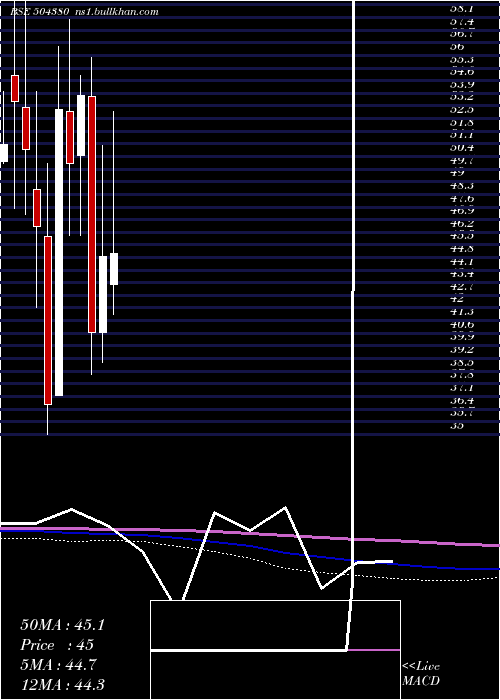Click the 50.4 price axis label

point(462,147)
